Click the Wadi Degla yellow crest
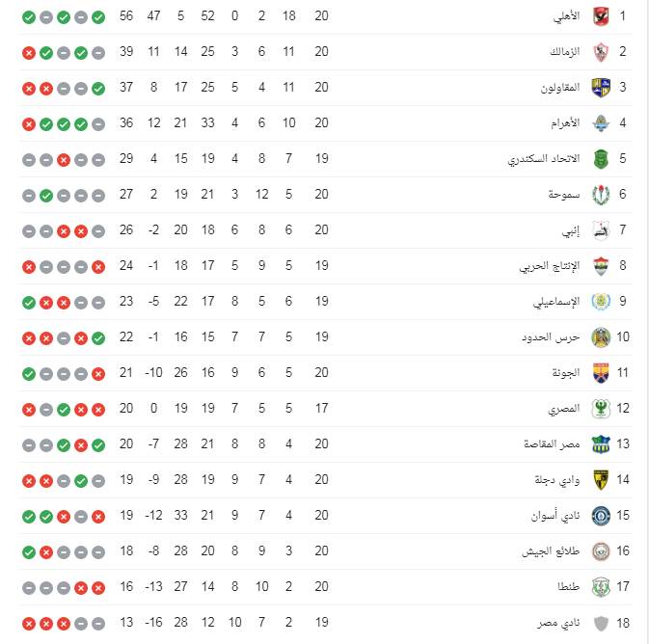The height and width of the screenshot is (644, 649). 601,480
